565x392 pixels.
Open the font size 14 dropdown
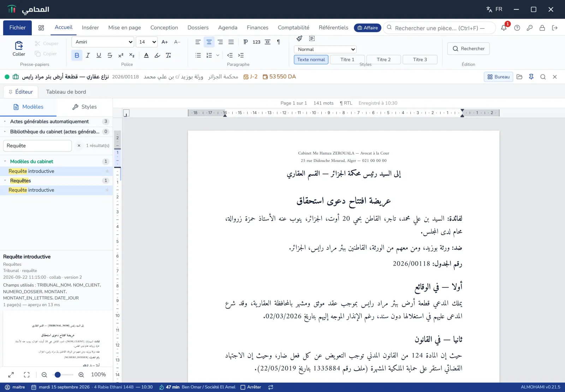click(147, 42)
